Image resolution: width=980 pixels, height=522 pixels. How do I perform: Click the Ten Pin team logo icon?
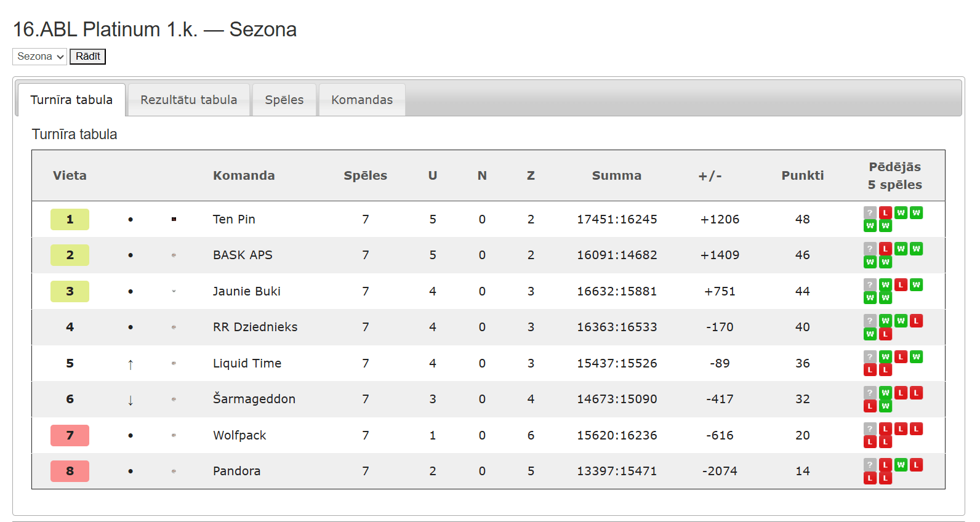click(174, 219)
